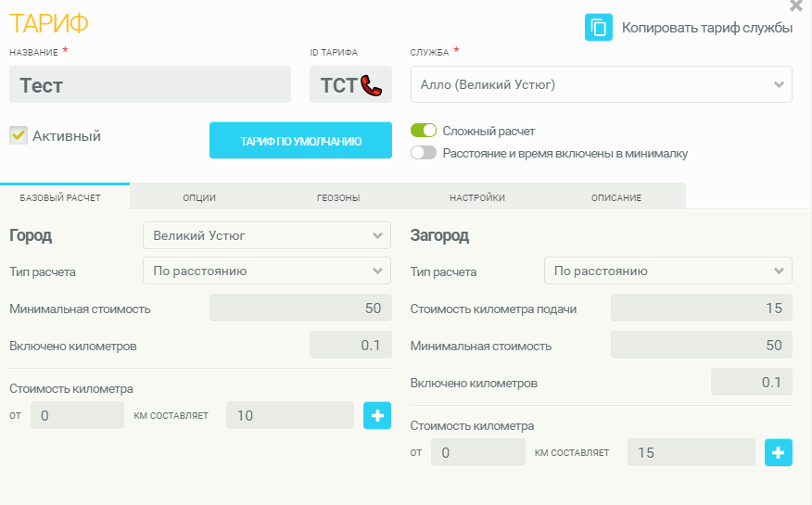Switch to the Опции tab

click(199, 197)
